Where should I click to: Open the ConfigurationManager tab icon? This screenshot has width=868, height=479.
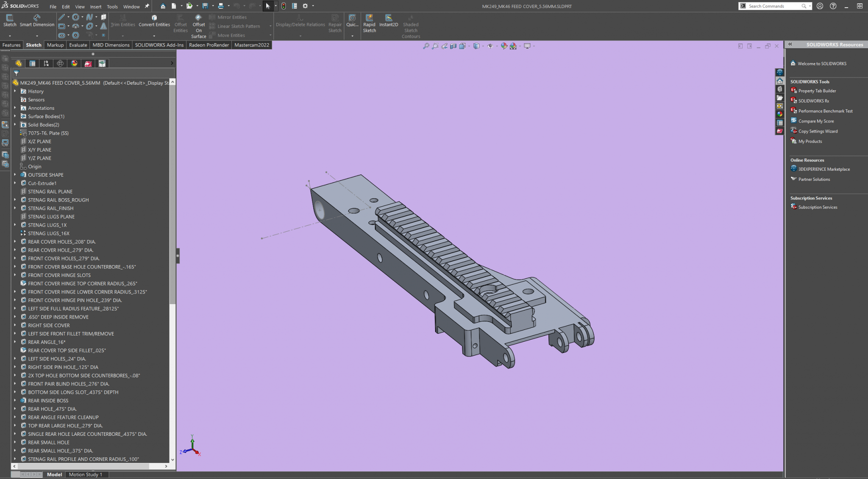(x=46, y=64)
